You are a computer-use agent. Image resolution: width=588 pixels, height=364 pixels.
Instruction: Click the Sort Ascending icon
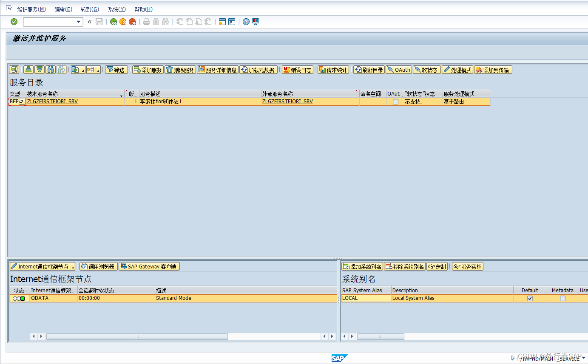(28, 70)
